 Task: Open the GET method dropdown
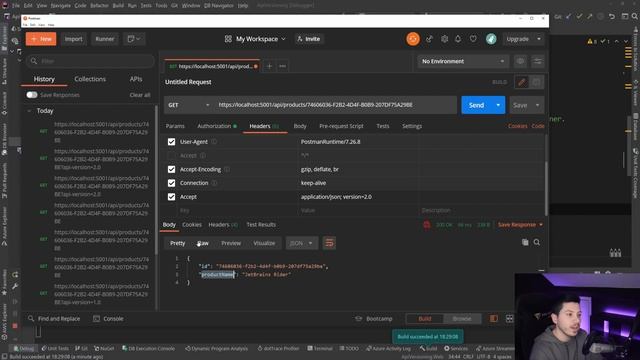189,105
